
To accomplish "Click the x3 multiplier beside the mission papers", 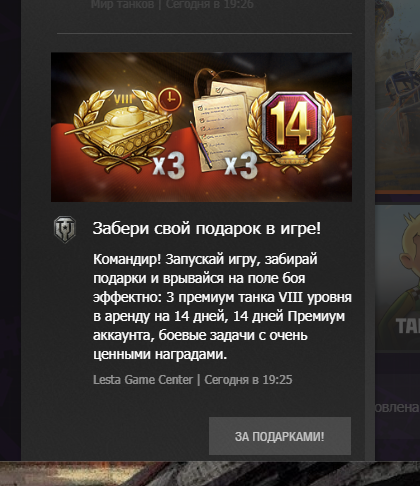I will click(241, 165).
